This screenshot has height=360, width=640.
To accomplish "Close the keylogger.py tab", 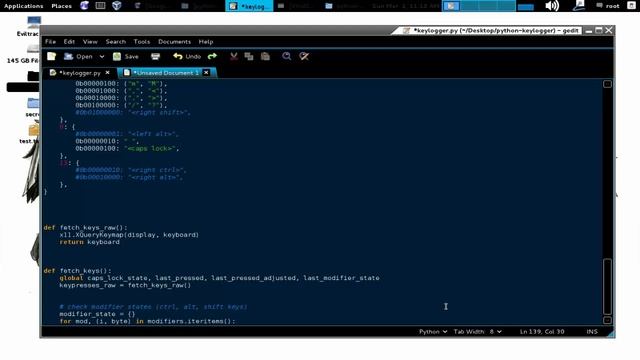I will tap(107, 73).
